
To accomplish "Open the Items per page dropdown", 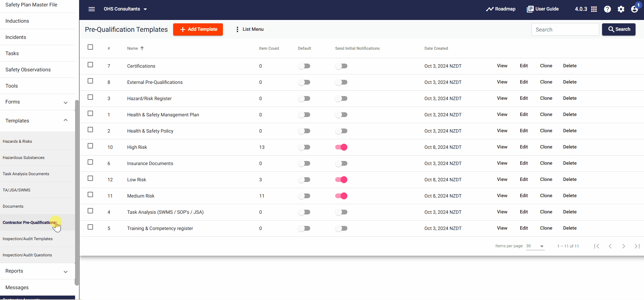I will click(535, 246).
